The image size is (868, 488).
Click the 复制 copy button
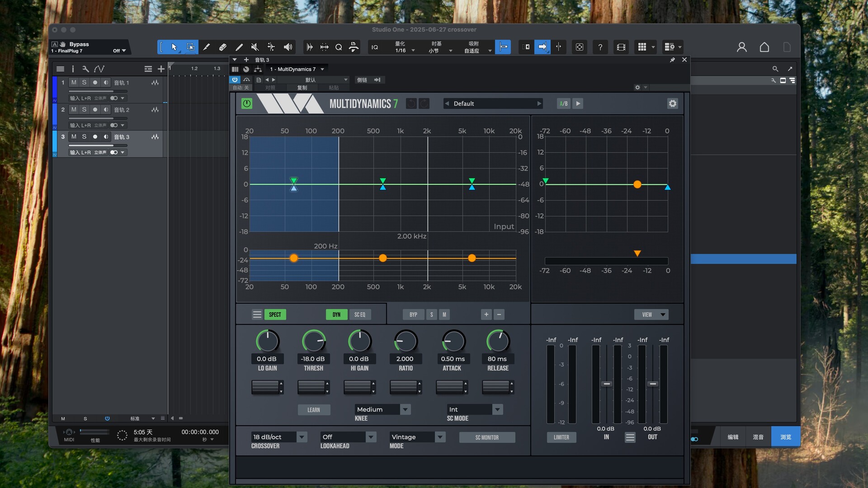click(x=302, y=88)
